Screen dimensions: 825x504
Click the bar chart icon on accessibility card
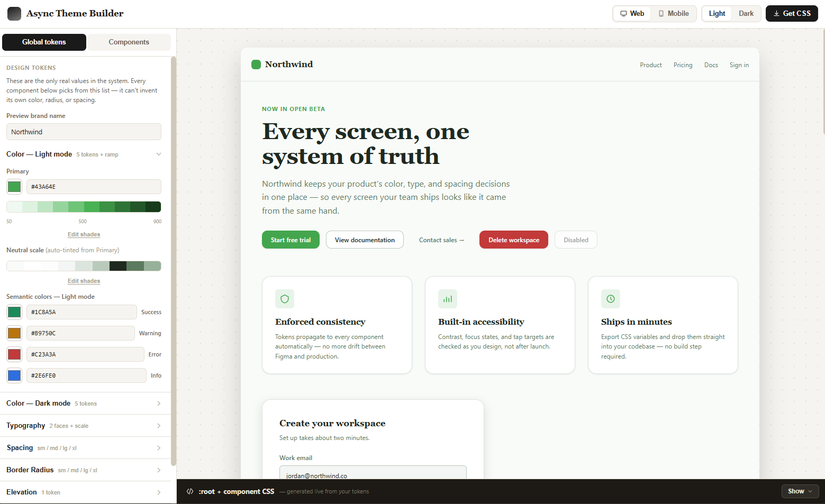[448, 299]
